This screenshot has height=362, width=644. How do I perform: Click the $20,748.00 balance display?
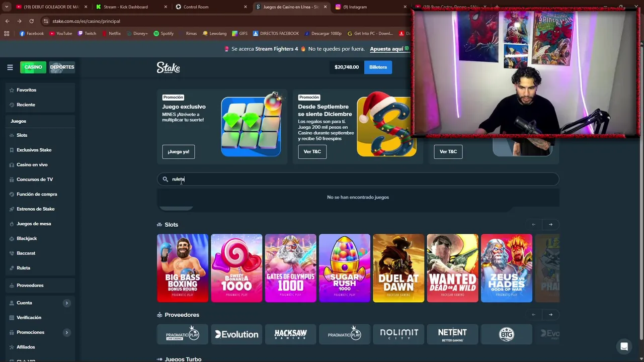pyautogui.click(x=347, y=67)
